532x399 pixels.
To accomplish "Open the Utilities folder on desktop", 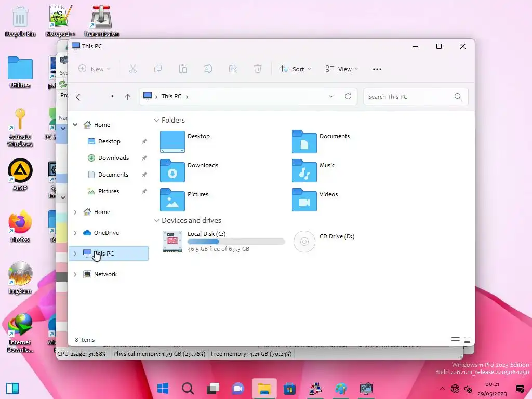I will [x=20, y=72].
